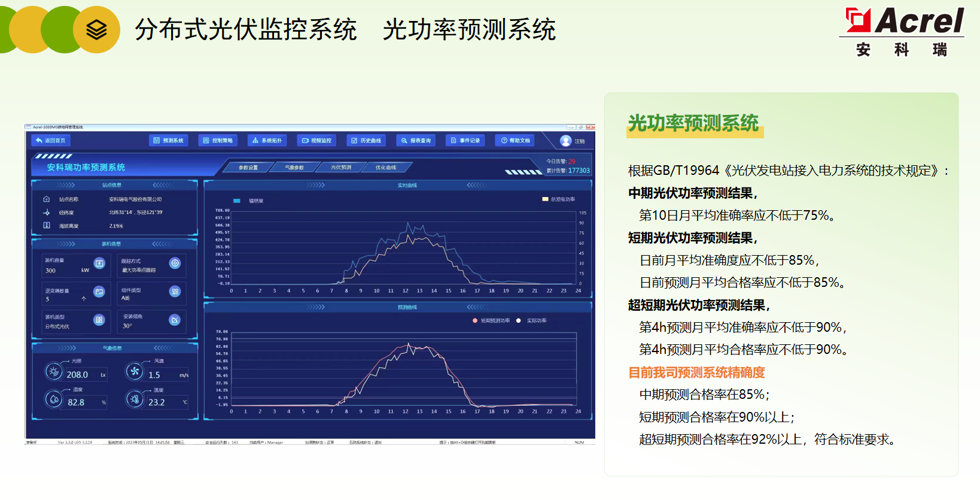Click the yellow layers icon in slide header

pos(96,29)
